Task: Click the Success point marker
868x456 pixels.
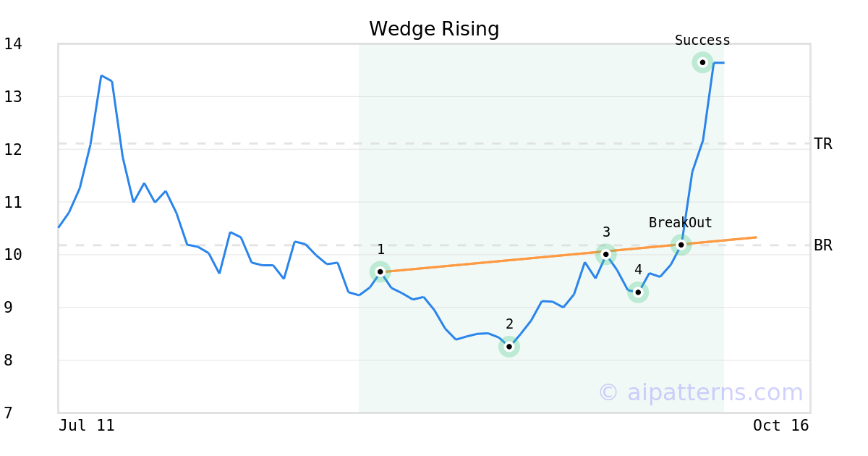Action: click(x=702, y=62)
